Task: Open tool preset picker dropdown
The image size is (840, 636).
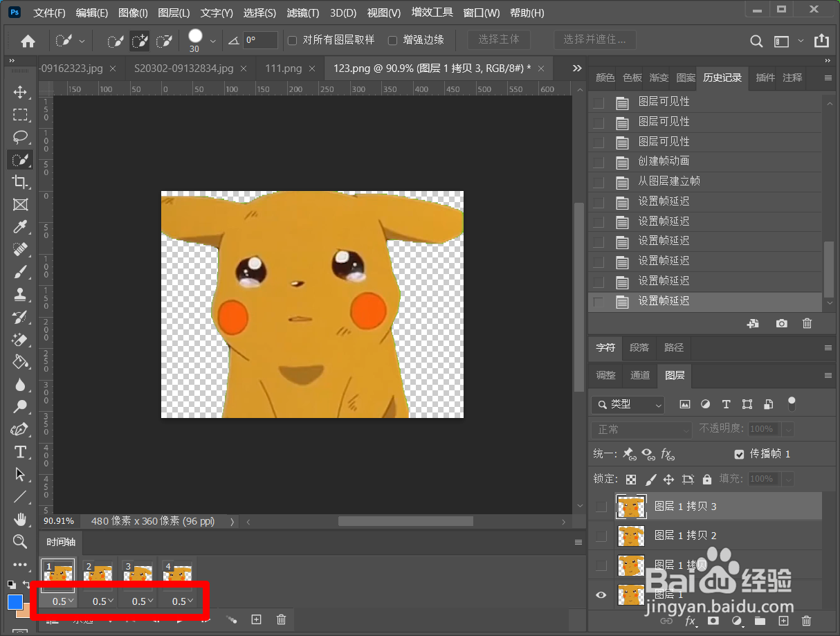Action: 82,41
